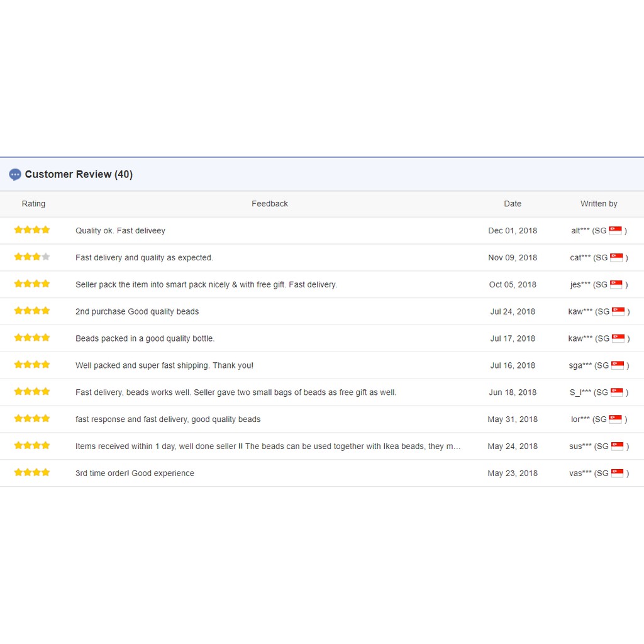This screenshot has height=644, width=644.
Task: Click the Singapore flag next to sga***
Action: tap(617, 365)
